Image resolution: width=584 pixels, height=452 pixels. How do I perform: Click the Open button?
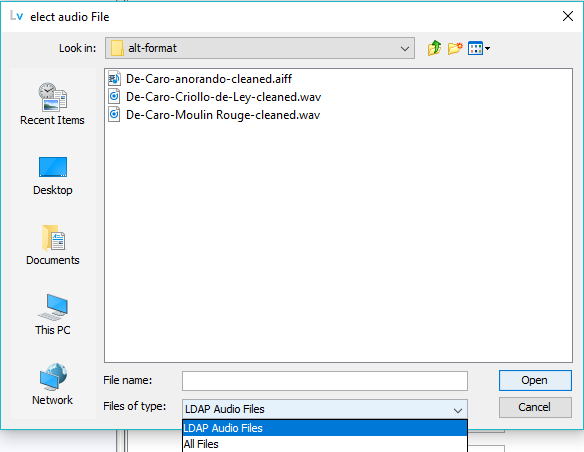tap(535, 380)
